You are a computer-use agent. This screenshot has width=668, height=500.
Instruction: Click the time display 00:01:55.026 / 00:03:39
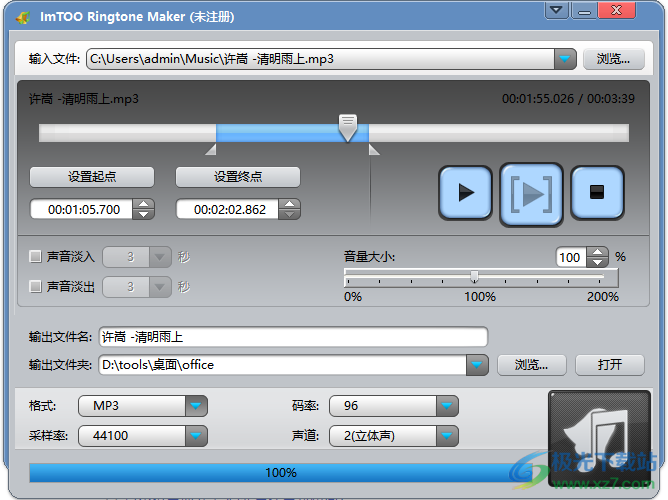[x=568, y=99]
